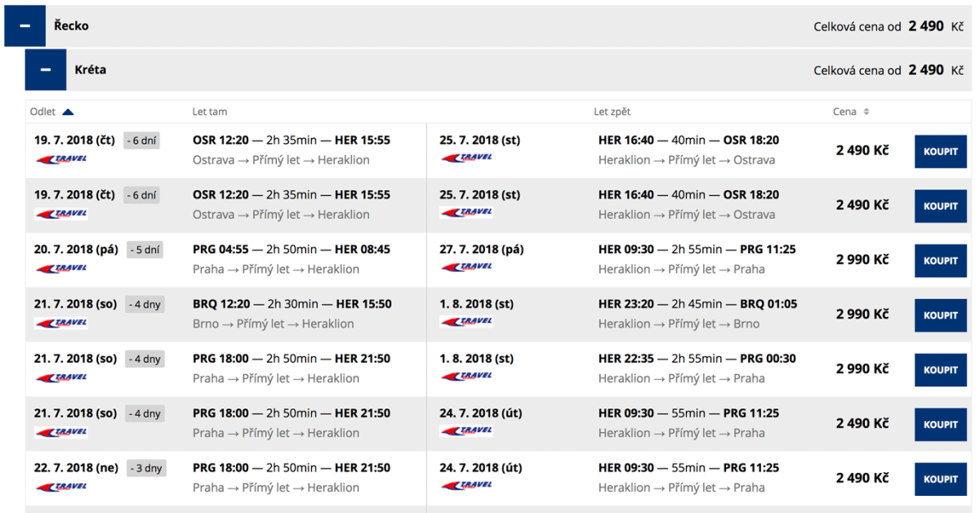Sort flights by Odlet column arrow
This screenshot has width=980, height=513.
pyautogui.click(x=68, y=112)
